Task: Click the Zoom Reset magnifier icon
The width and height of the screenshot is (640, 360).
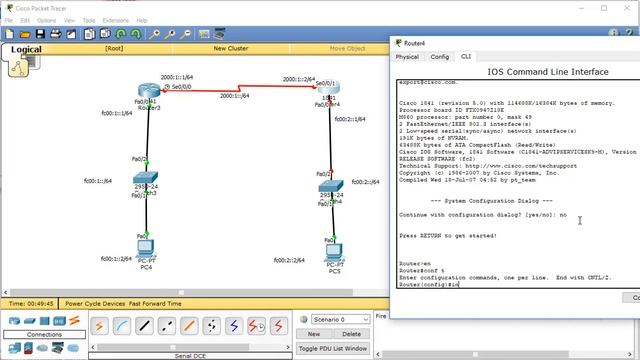Action: pos(170,34)
